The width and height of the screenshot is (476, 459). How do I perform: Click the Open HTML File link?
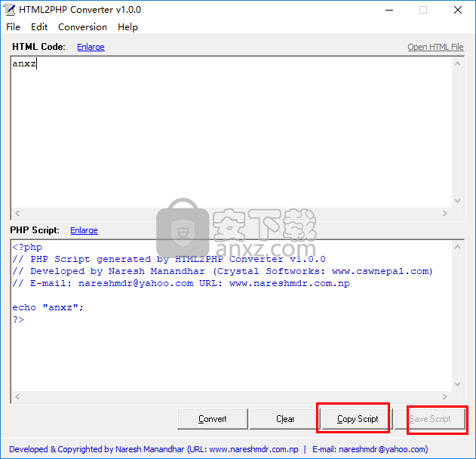[x=435, y=47]
